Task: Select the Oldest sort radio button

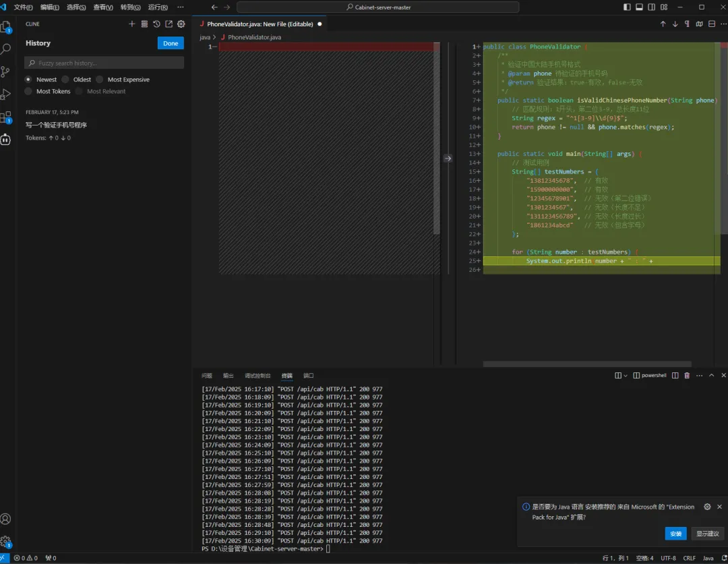Action: click(x=65, y=80)
